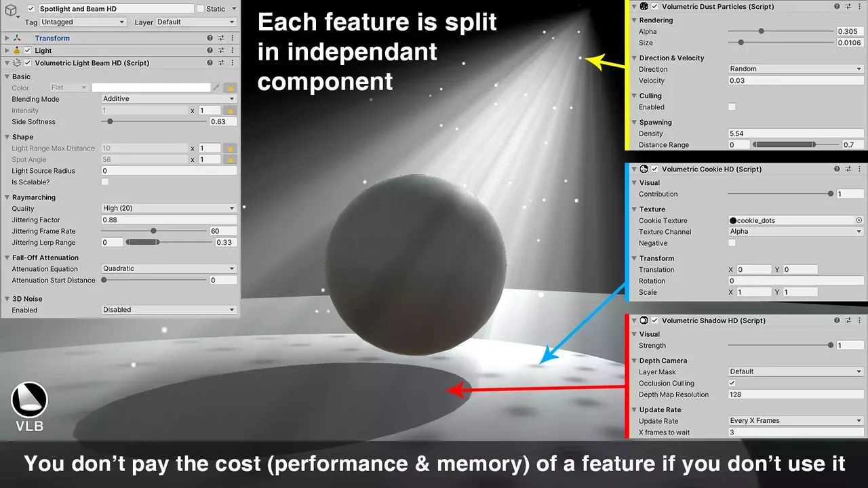Screen dimensions: 868x488
Task: Open Volumetric Dust Particles three-dot menu
Action: (859, 6)
